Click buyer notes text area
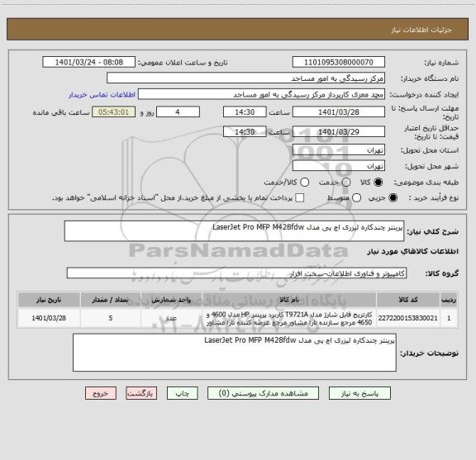 pyautogui.click(x=235, y=353)
